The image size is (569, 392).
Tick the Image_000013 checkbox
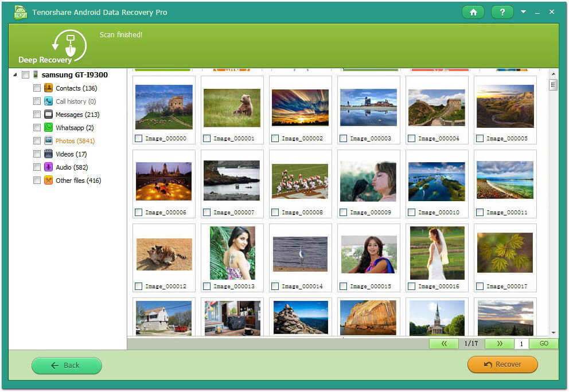pos(206,287)
